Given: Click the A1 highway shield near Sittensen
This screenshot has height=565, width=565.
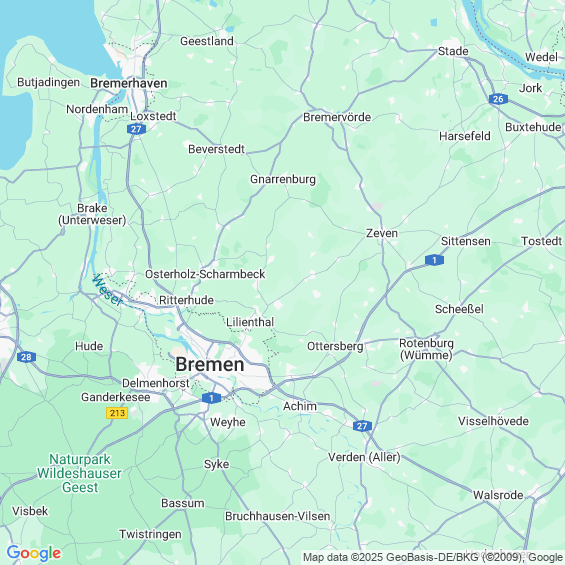Looking at the screenshot, I should tap(434, 260).
